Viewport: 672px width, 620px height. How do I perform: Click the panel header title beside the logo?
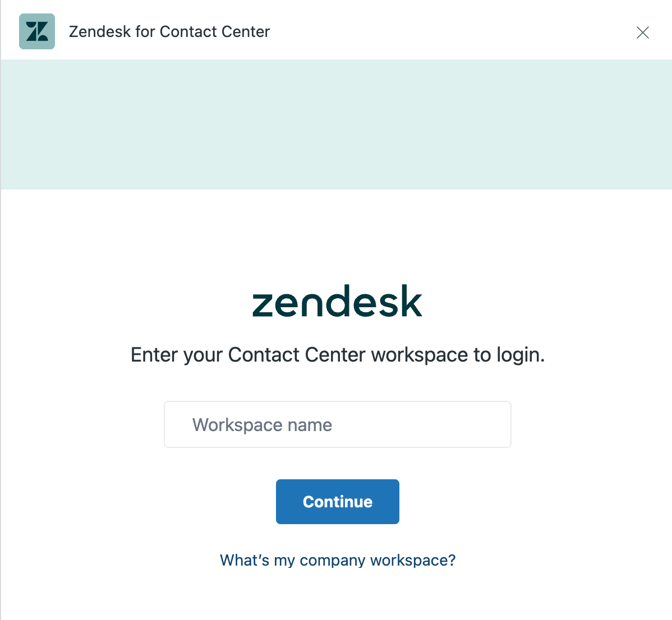169,31
